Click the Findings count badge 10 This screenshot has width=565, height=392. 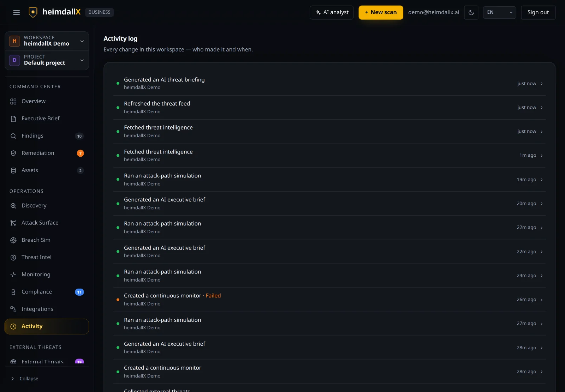click(79, 136)
